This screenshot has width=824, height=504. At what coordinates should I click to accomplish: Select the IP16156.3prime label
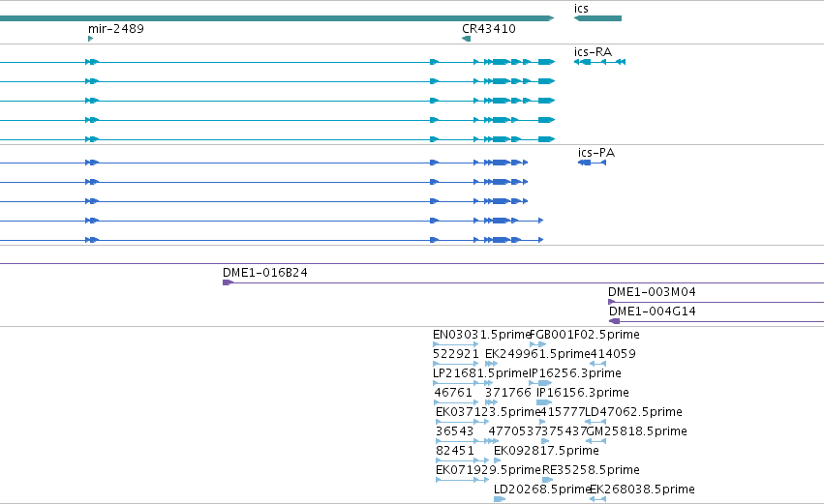point(583,393)
